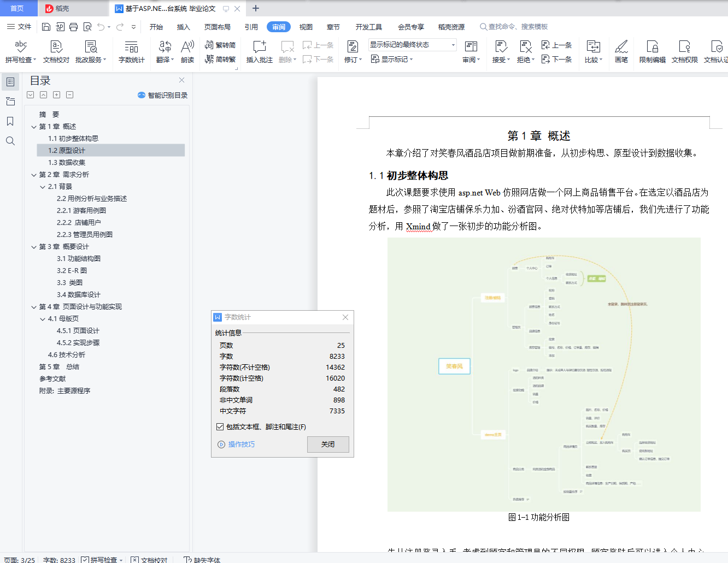Open a new tab with the plus button
The width and height of the screenshot is (728, 563).
256,8
